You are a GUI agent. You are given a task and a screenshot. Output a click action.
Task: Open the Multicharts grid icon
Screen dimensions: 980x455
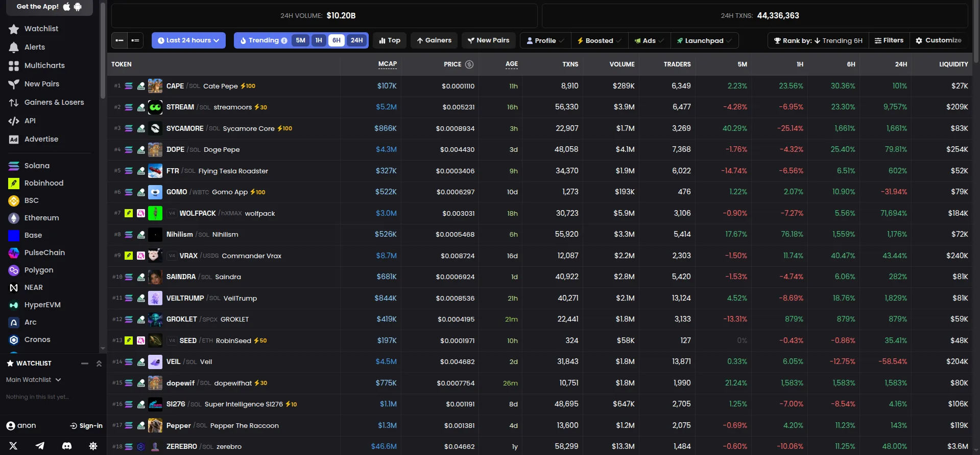[14, 66]
